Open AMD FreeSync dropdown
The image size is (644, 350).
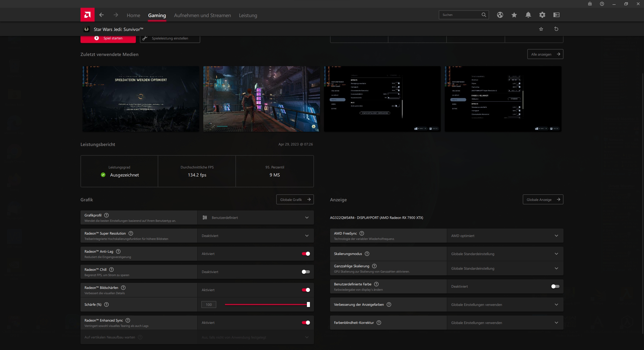click(505, 236)
